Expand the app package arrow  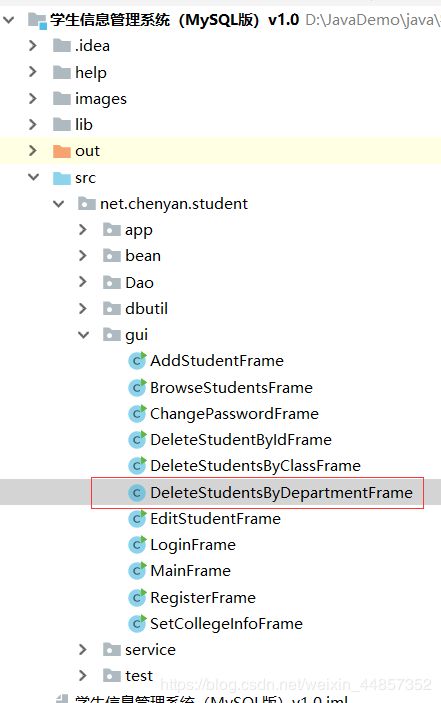[83, 230]
